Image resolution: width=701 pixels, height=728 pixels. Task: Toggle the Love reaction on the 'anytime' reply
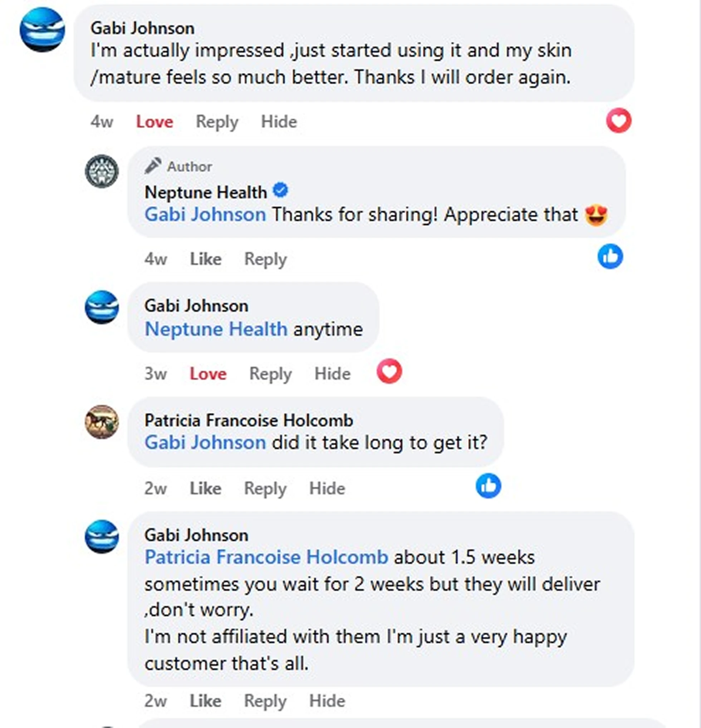208,374
